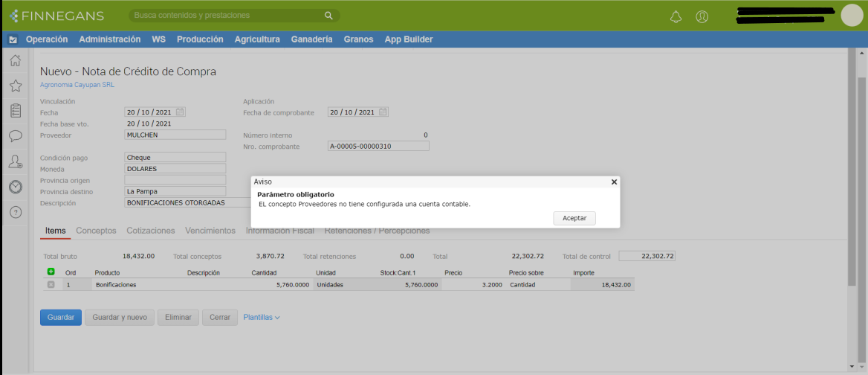The height and width of the screenshot is (375, 868).
Task: Open the chat bubble sidebar icon
Action: (15, 136)
